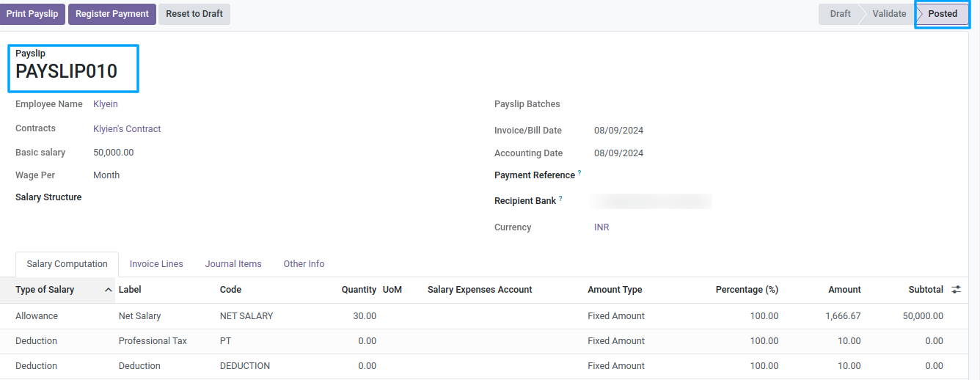Viewport: 980px width, 380px height.
Task: Click the DEDUCTION code cell
Action: (245, 366)
